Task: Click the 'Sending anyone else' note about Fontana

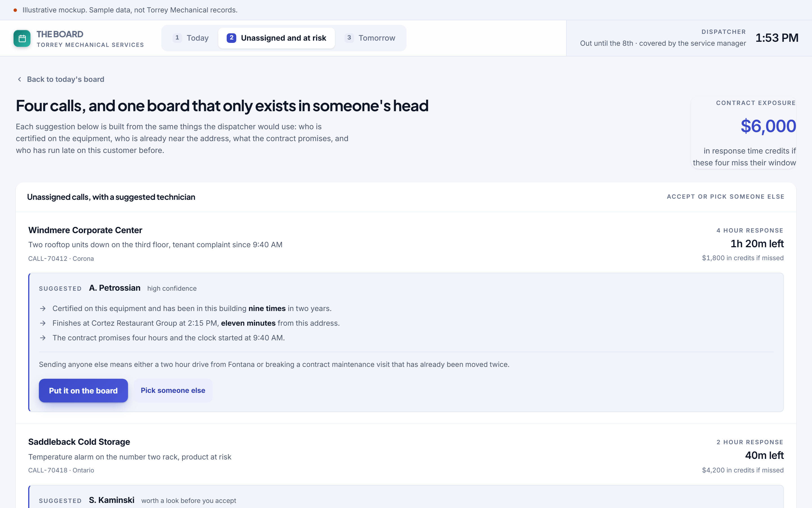Action: tap(274, 365)
